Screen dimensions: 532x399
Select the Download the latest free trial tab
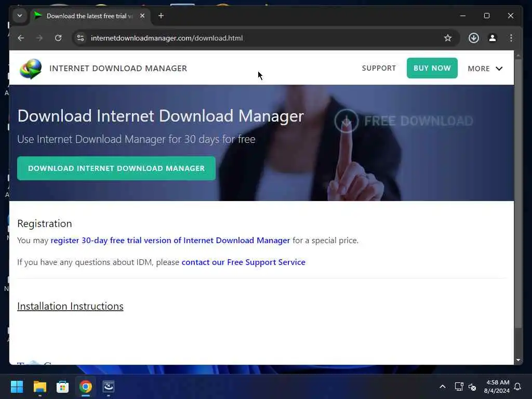click(x=89, y=16)
